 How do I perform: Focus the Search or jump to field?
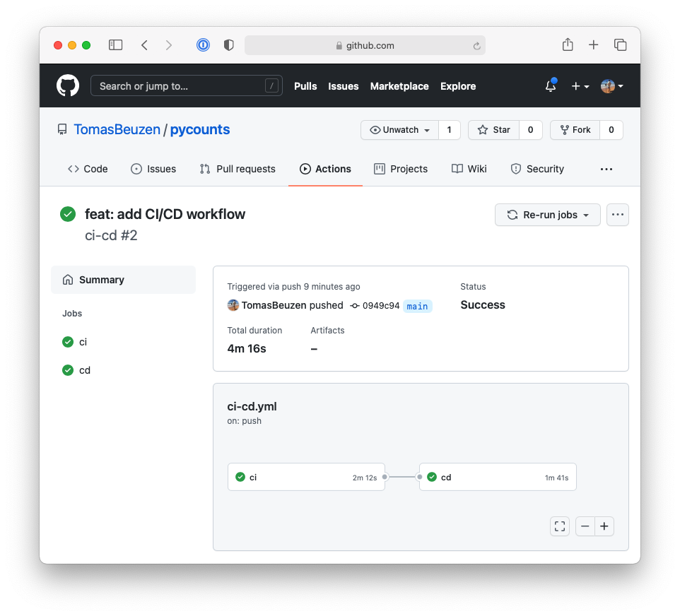tap(187, 86)
